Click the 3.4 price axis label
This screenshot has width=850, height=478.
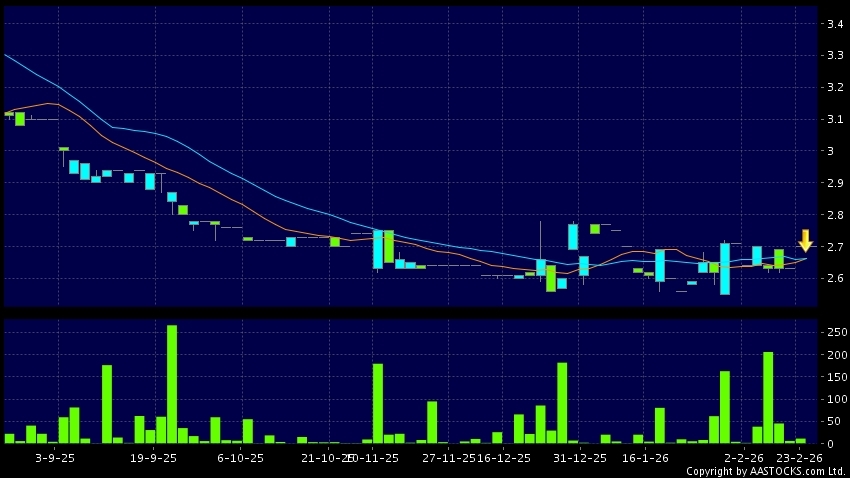(833, 24)
